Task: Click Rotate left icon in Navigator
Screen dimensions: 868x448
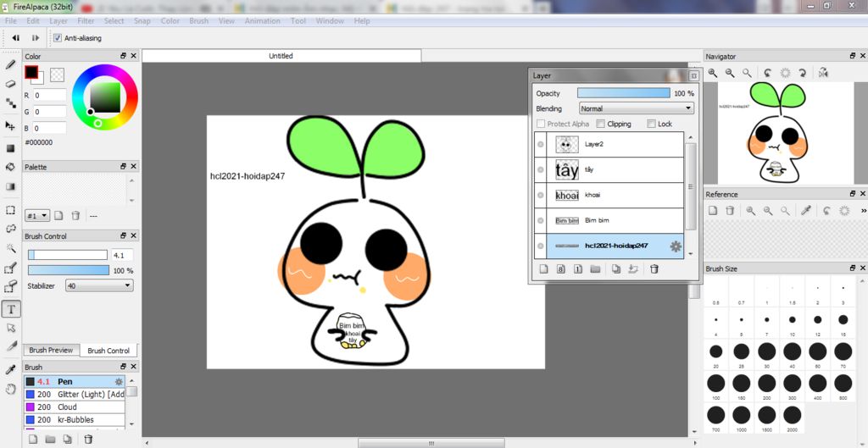Action: (767, 73)
